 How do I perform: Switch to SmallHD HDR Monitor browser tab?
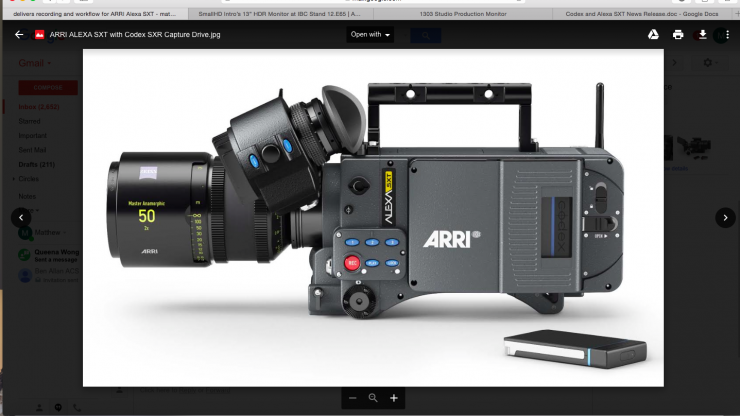tap(276, 15)
